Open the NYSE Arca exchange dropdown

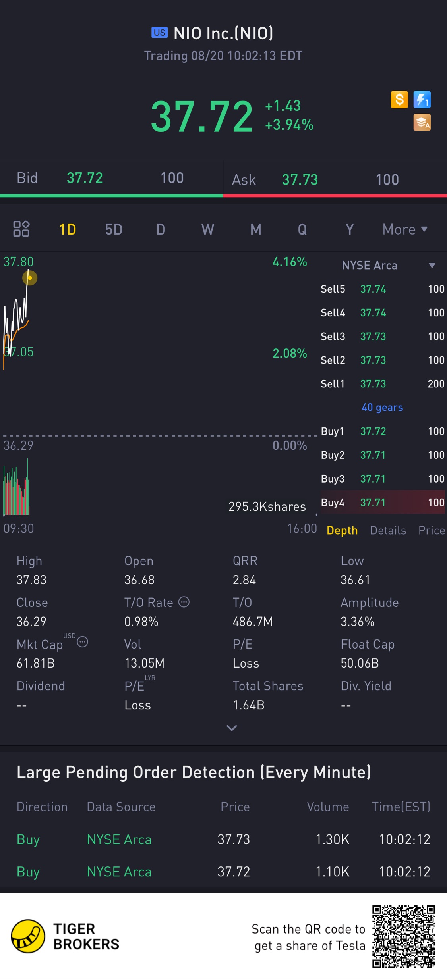pyautogui.click(x=388, y=265)
